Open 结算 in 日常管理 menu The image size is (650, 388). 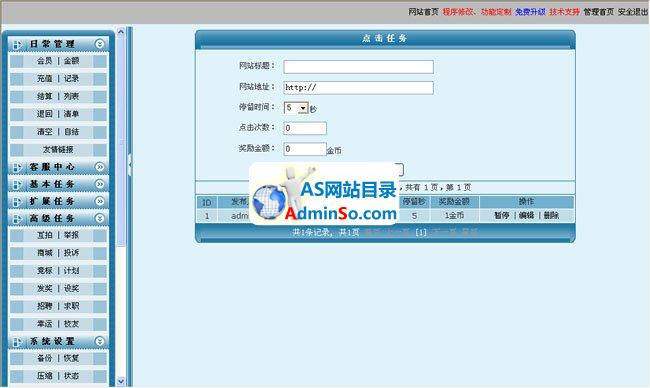45,97
